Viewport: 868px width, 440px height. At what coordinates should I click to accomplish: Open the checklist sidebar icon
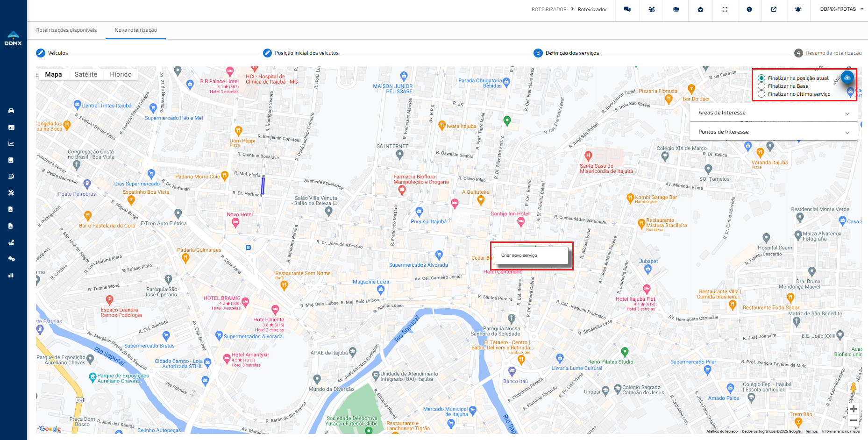pos(11,160)
